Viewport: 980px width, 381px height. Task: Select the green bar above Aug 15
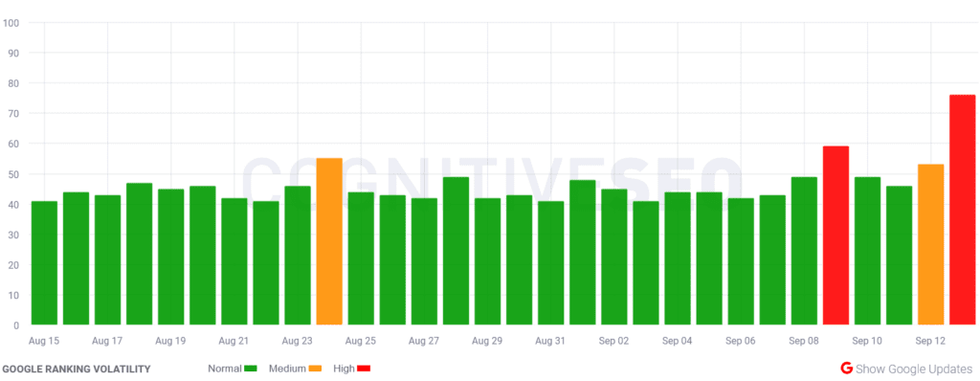[x=44, y=263]
